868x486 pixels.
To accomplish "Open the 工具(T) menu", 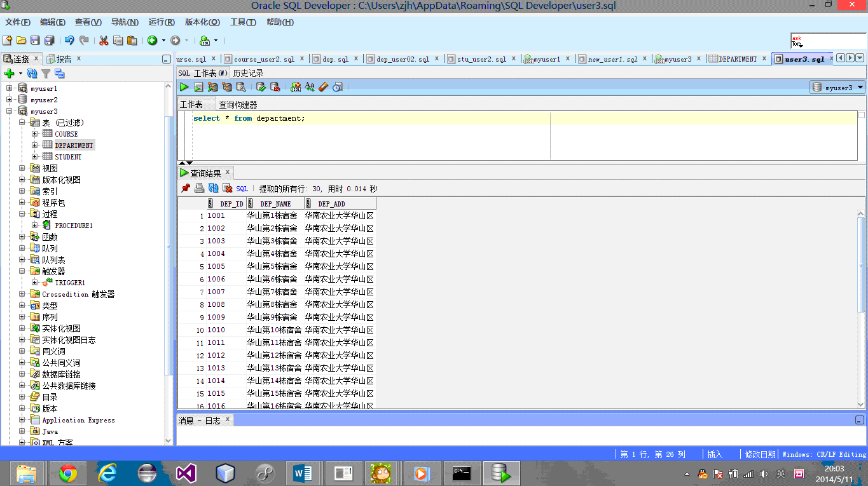I will [243, 22].
